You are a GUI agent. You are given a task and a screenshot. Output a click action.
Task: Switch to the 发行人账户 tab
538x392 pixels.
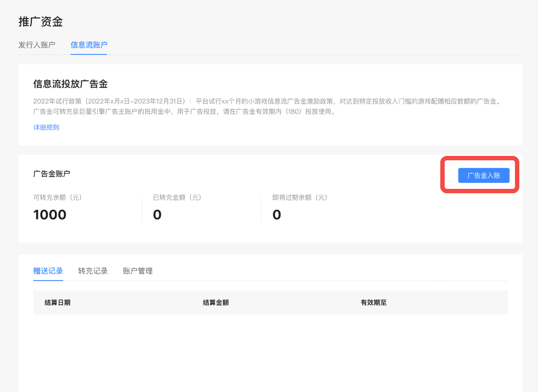coord(37,44)
